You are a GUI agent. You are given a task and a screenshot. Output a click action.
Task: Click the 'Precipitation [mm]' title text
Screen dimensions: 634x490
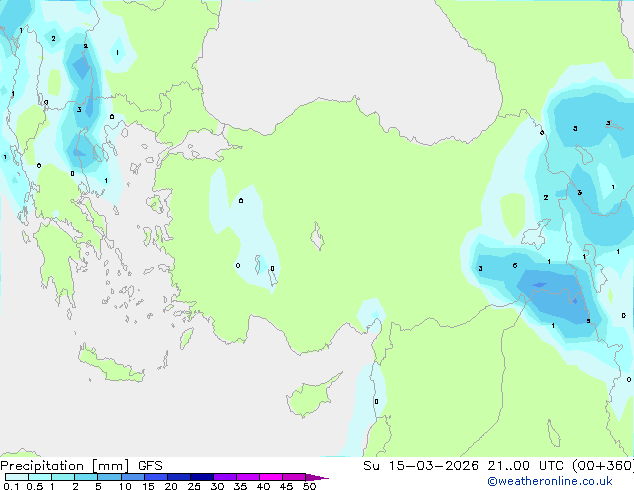pos(65,466)
